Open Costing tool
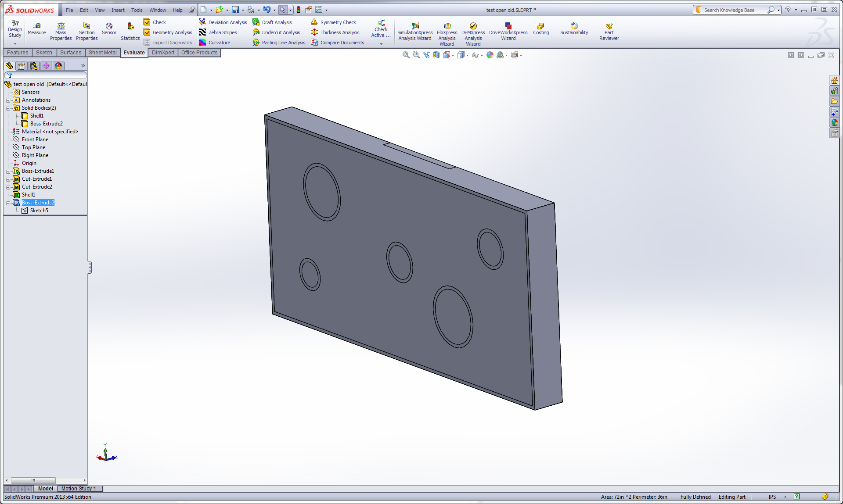843x504 pixels. [540, 29]
